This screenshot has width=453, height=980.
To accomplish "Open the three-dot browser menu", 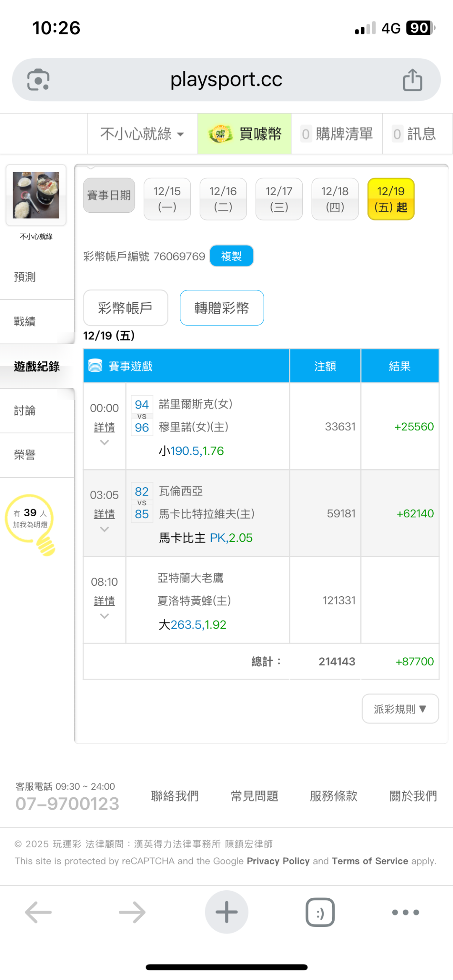I will (405, 912).
